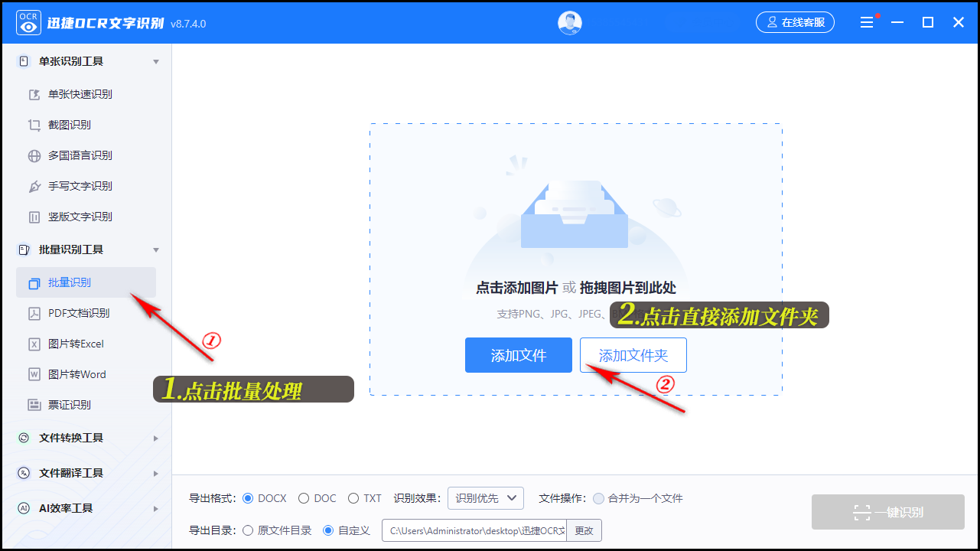Click the 图片转Word W icon
Viewport: 980px width, 551px height.
[x=34, y=374]
